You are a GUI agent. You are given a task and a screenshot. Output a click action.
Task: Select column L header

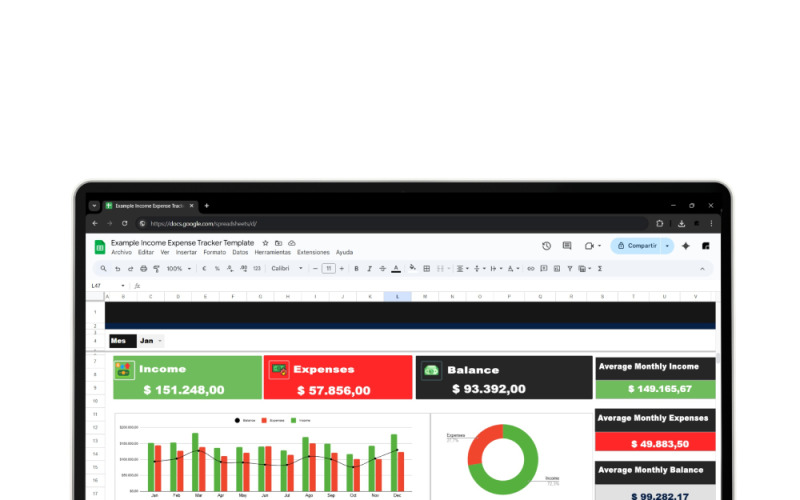point(397,296)
